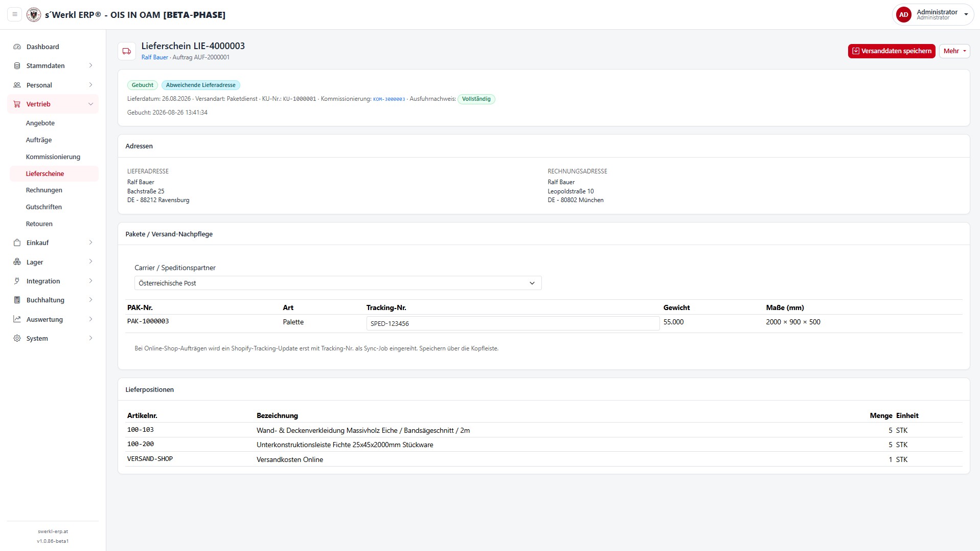Image resolution: width=980 pixels, height=551 pixels.
Task: Open customer link Ralf Bauer
Action: tap(155, 57)
